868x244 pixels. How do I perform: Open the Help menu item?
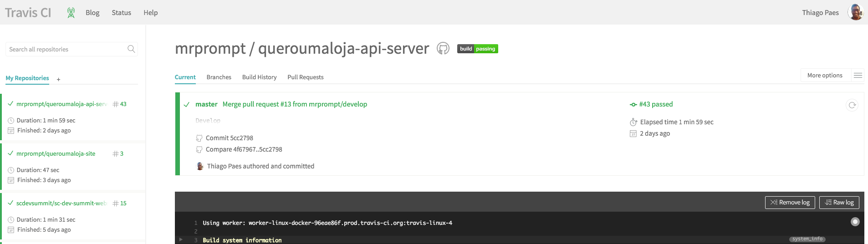point(151,13)
